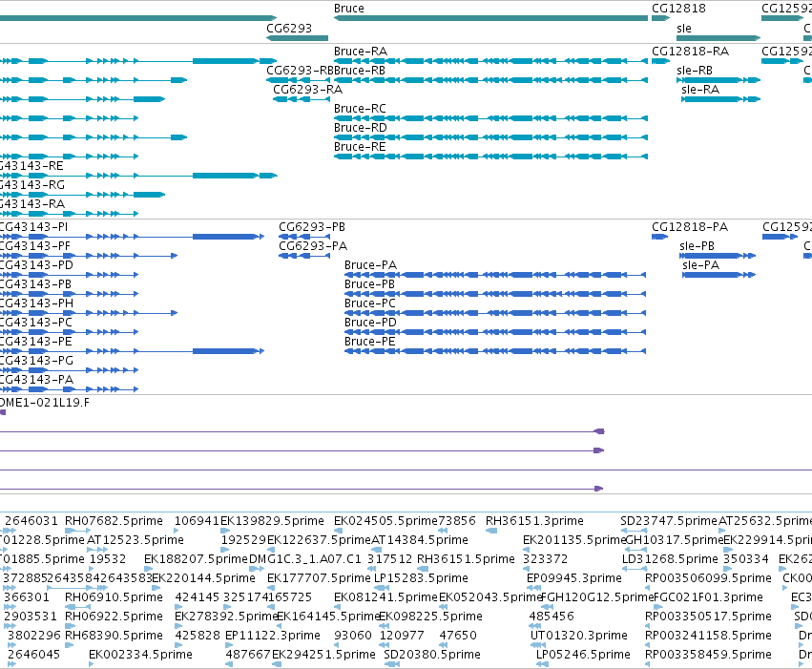Image resolution: width=812 pixels, height=669 pixels.
Task: Select EST EK188207.5prime
Action: pyautogui.click(x=197, y=559)
